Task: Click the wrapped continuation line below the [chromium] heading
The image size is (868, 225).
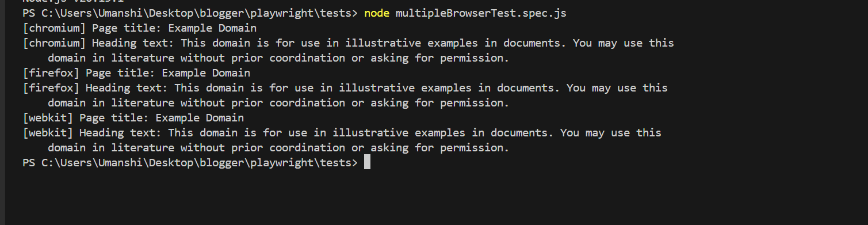Action: point(278,58)
